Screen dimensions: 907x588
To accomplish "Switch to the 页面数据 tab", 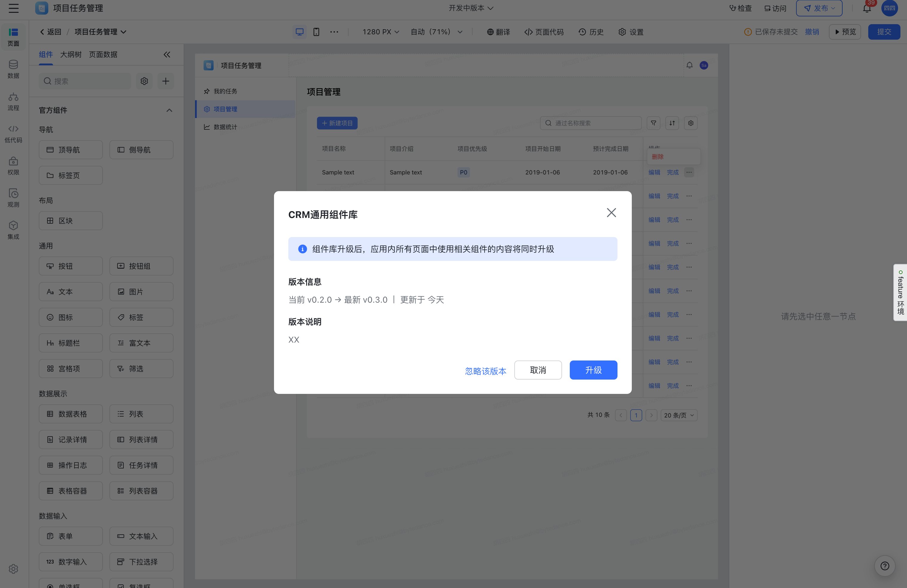I will click(103, 55).
